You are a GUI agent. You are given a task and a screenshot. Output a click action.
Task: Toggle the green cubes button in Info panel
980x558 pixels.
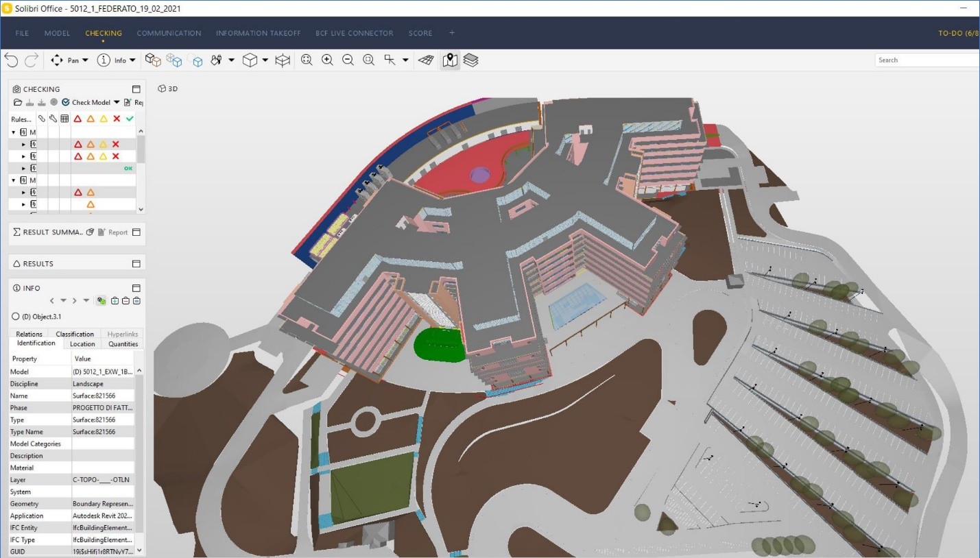pyautogui.click(x=101, y=300)
